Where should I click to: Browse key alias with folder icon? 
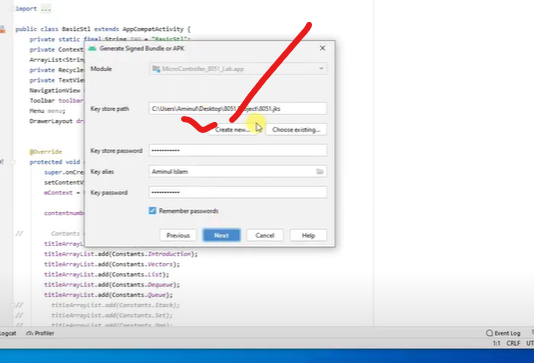319,171
